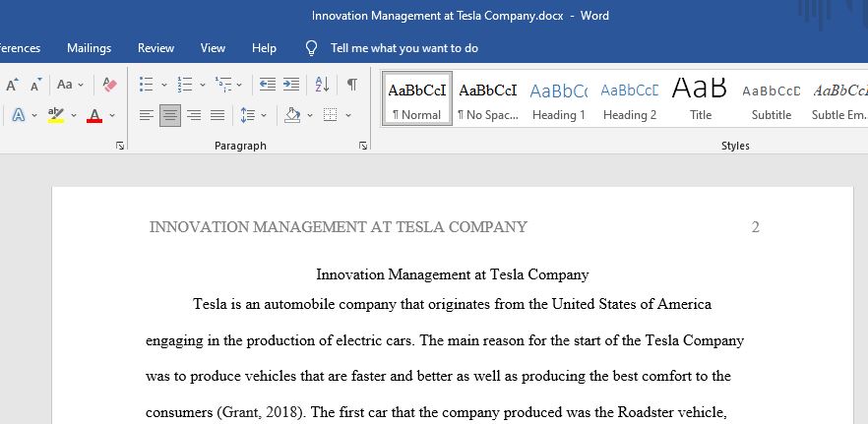The image size is (868, 424).
Task: Toggle show paragraph marks
Action: click(x=352, y=85)
